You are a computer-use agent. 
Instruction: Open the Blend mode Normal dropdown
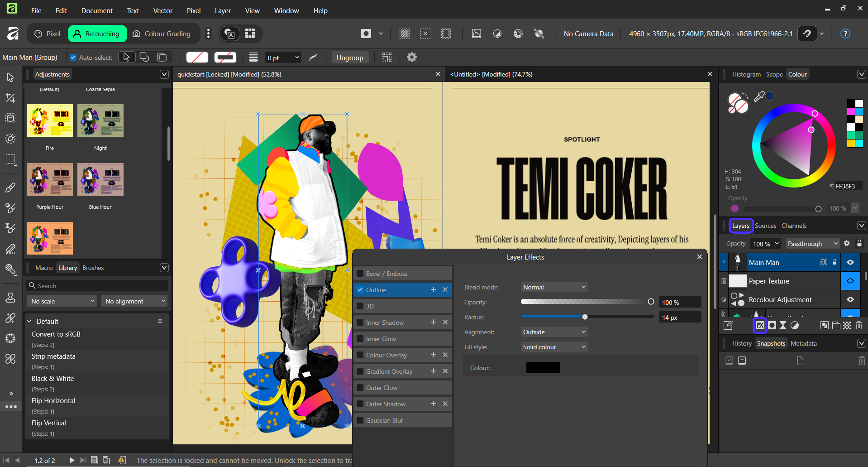pyautogui.click(x=554, y=287)
